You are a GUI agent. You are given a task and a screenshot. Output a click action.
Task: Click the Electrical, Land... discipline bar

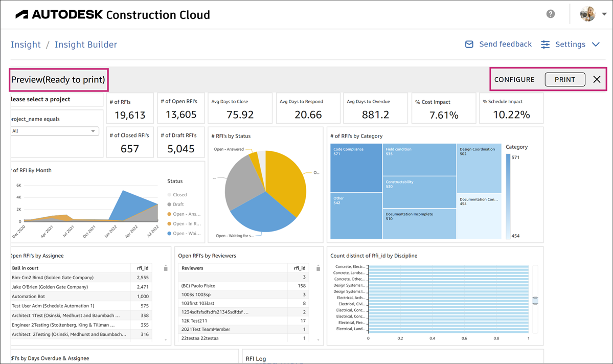coord(448,329)
